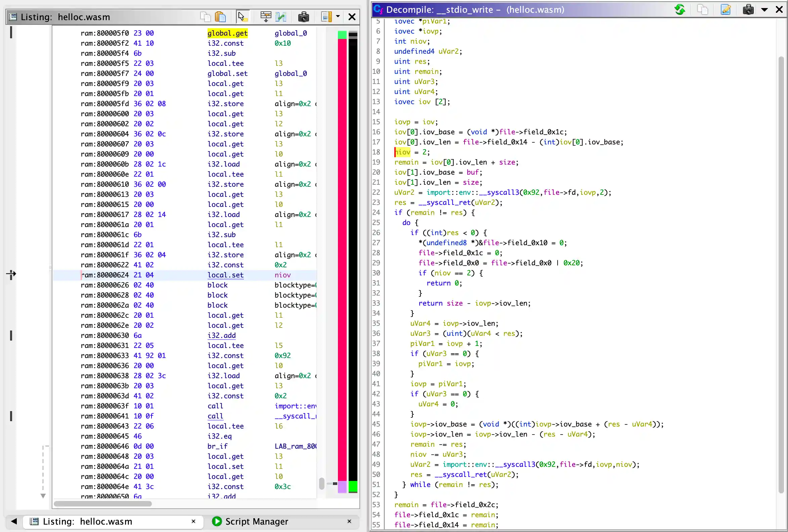Click the margin display icon in Listing toolbar
The height and width of the screenshot is (532, 788).
pyautogui.click(x=326, y=16)
